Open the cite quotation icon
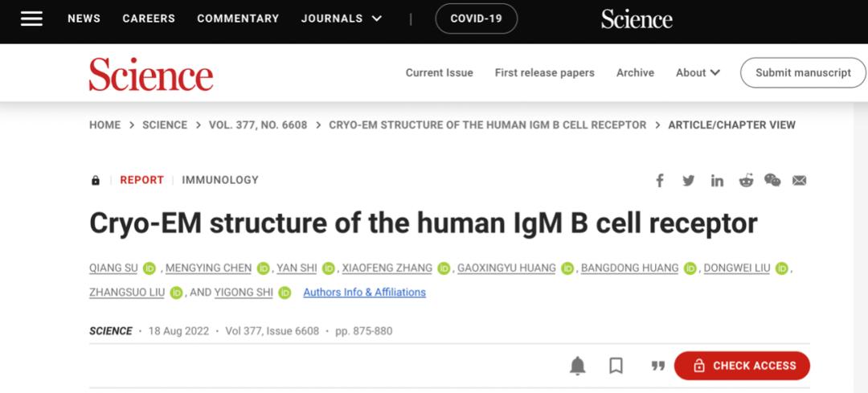The image size is (868, 393). click(x=657, y=366)
